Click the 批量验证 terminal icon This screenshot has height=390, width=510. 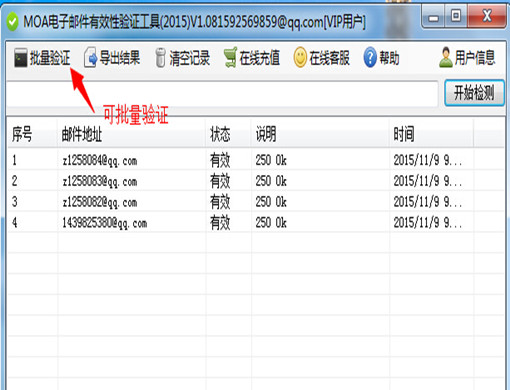pos(21,57)
